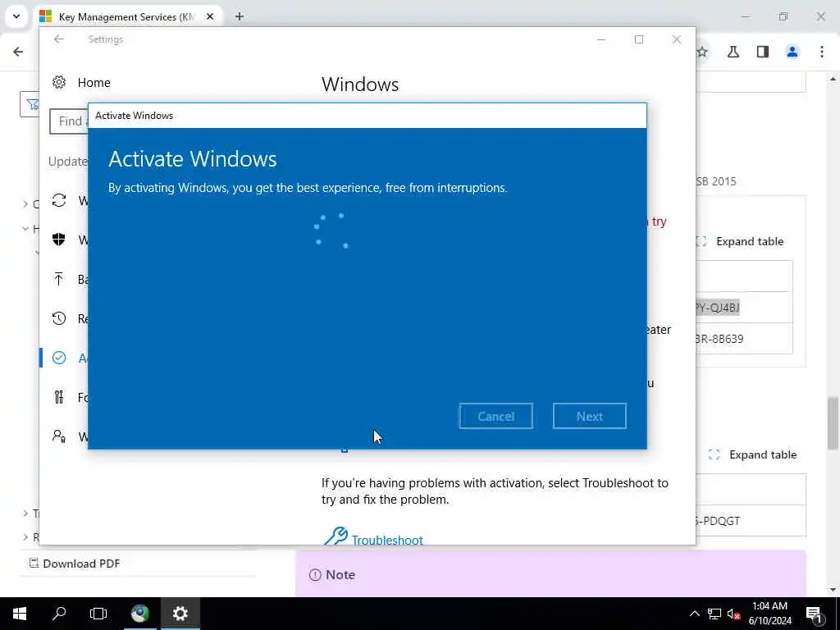Open notification center icon
The height and width of the screenshot is (630, 840).
click(x=815, y=614)
